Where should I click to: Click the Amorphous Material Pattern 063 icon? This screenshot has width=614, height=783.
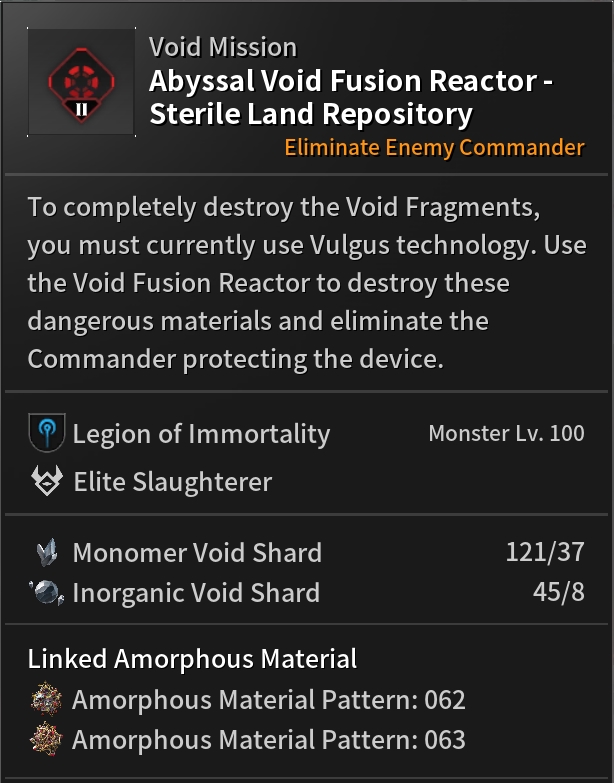[45, 740]
